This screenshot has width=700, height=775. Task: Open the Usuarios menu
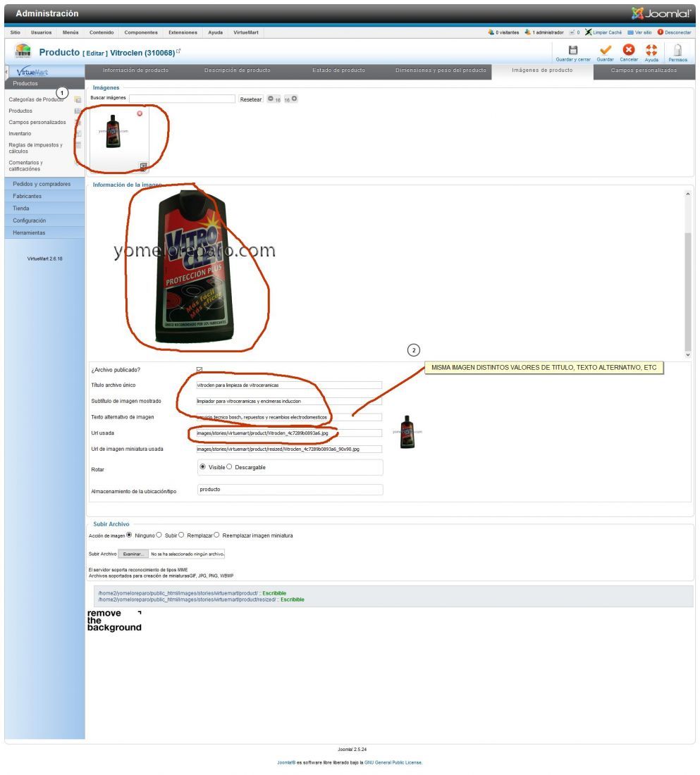tap(41, 32)
